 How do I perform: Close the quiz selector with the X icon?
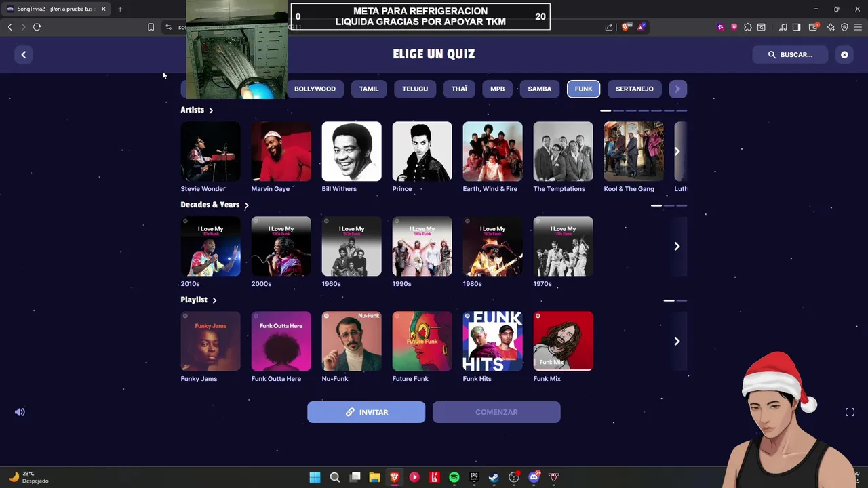pos(844,55)
